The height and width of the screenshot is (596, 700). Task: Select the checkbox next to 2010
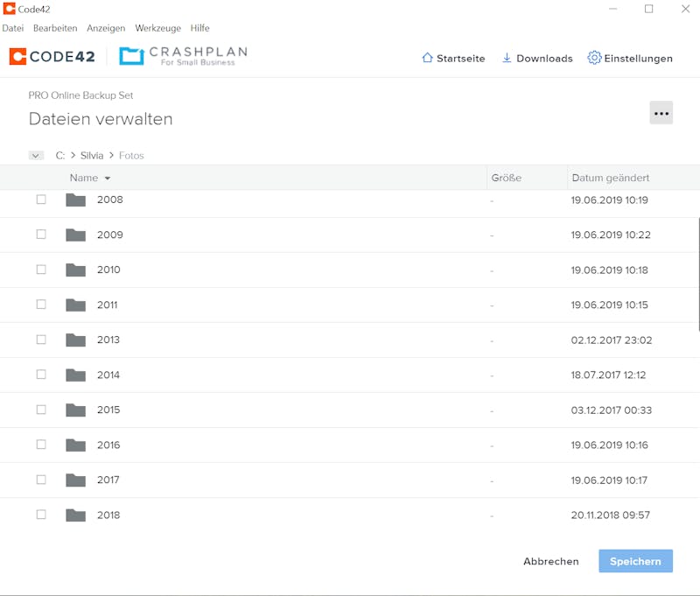coord(41,270)
